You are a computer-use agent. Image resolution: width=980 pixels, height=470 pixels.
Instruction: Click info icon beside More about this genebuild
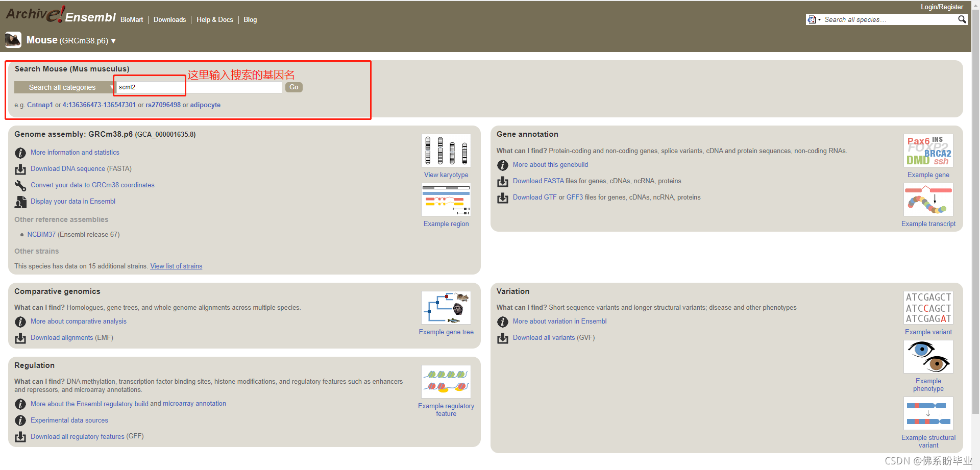(x=503, y=165)
